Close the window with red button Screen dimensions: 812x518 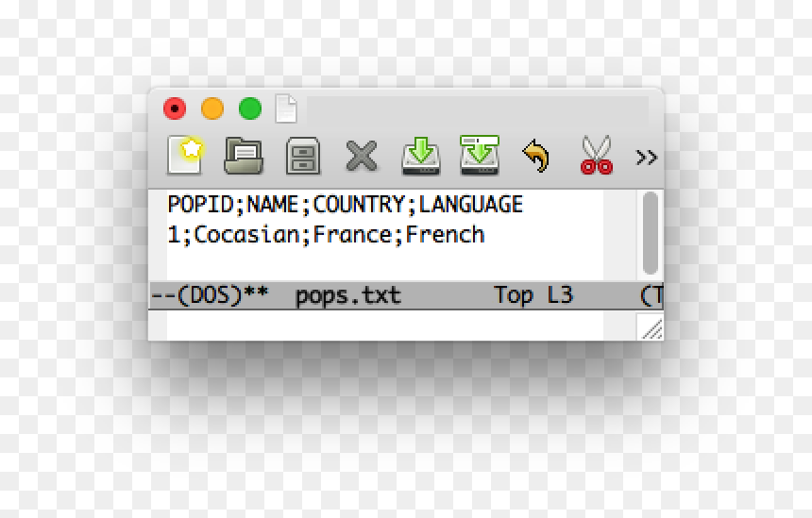click(x=175, y=109)
